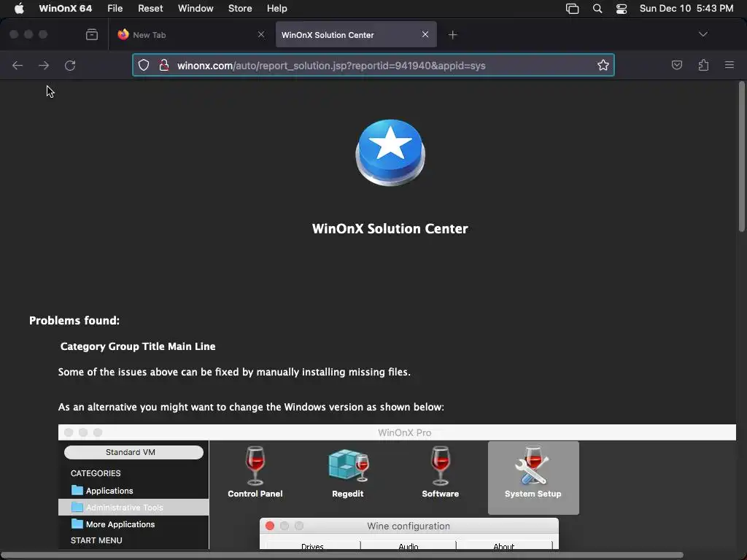
Task: Close the WinOnX Solution Center tab
Action: pyautogui.click(x=425, y=34)
